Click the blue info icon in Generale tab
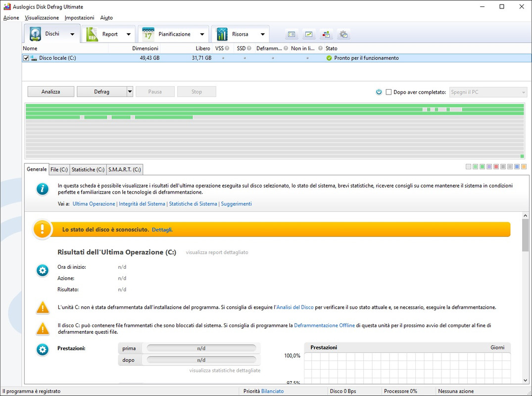 (x=43, y=189)
